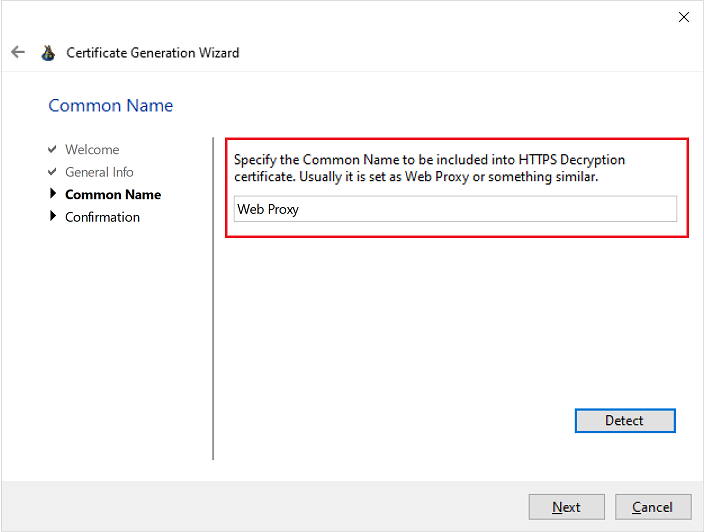Viewport: 704px width, 532px height.
Task: Proceed with the Next button
Action: pyautogui.click(x=566, y=507)
